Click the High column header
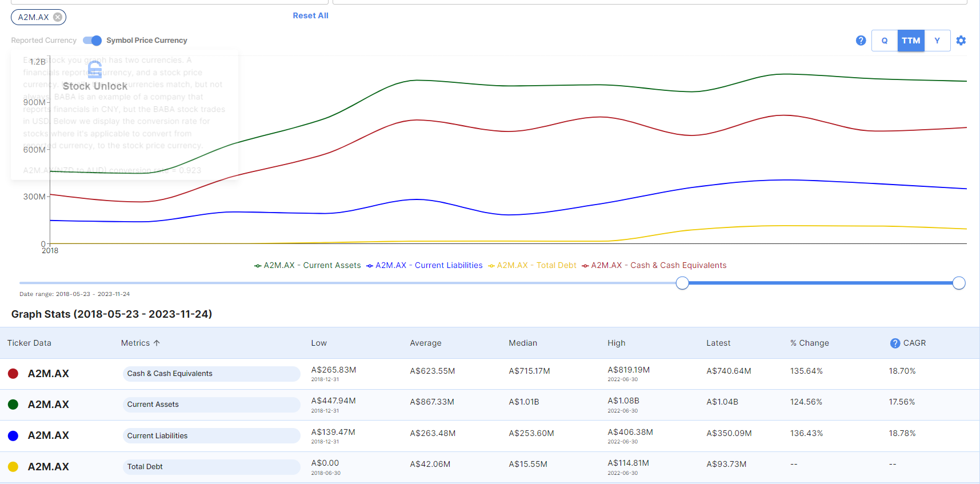This screenshot has width=980, height=484. [x=617, y=343]
